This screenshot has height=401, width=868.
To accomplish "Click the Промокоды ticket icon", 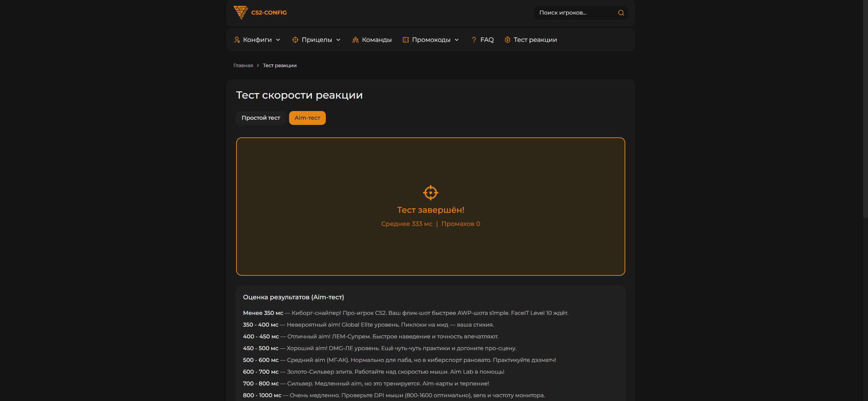I will 405,40.
